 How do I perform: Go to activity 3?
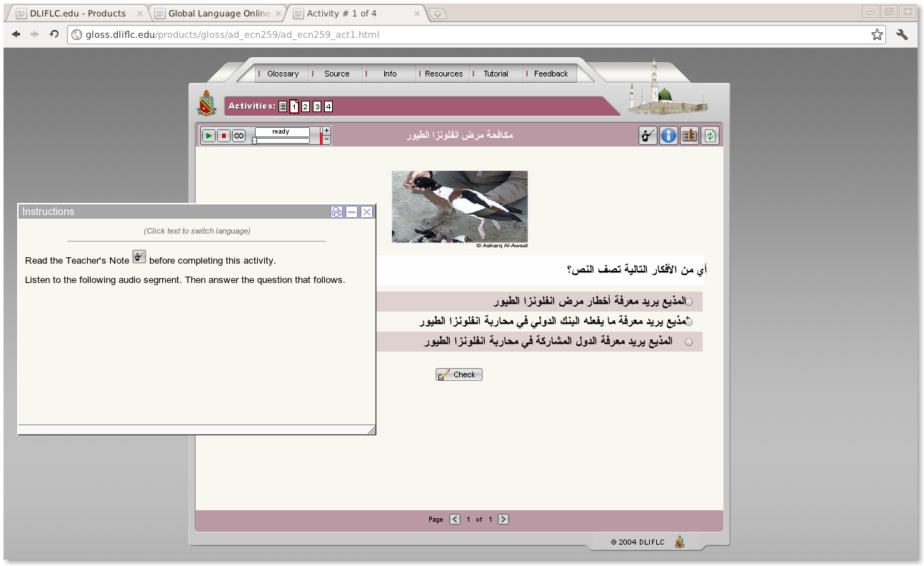pyautogui.click(x=317, y=106)
